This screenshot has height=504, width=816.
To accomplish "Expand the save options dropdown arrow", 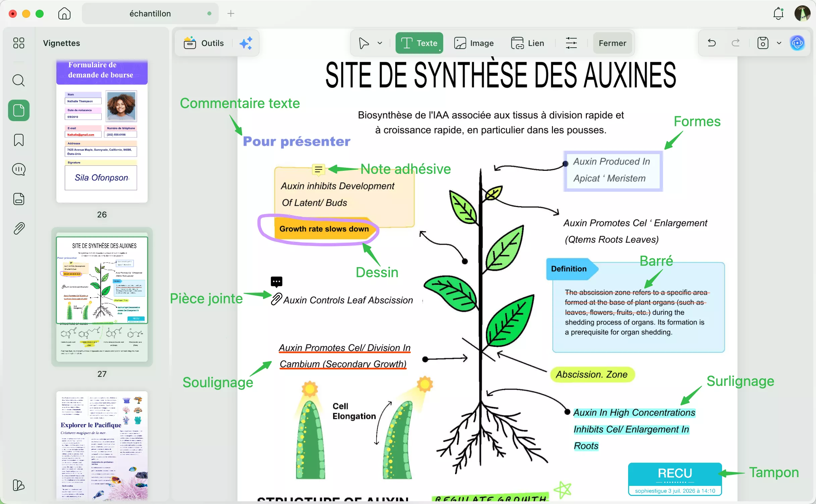I will 779,43.
